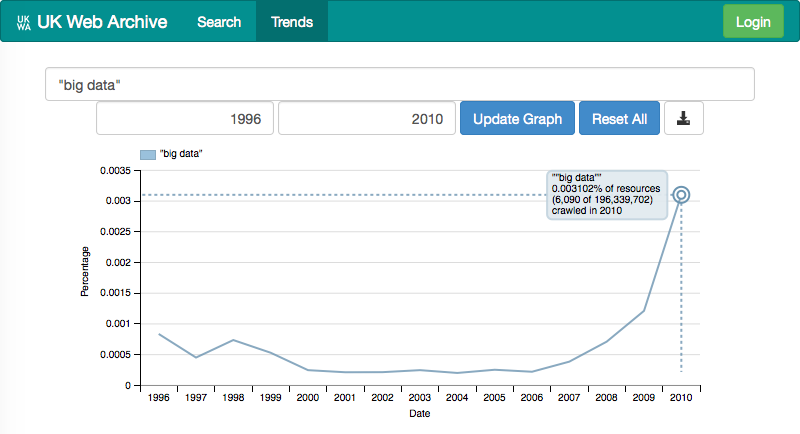
Task: Select the Trends tab
Action: (x=292, y=22)
